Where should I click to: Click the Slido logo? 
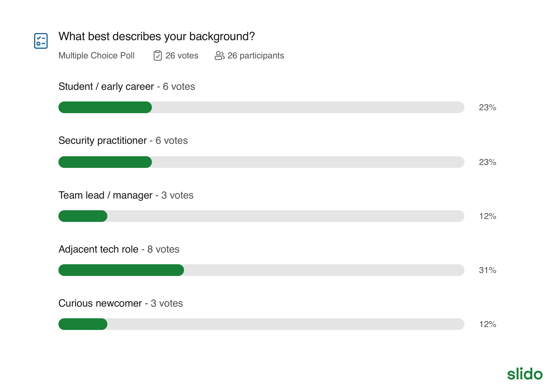coord(525,374)
